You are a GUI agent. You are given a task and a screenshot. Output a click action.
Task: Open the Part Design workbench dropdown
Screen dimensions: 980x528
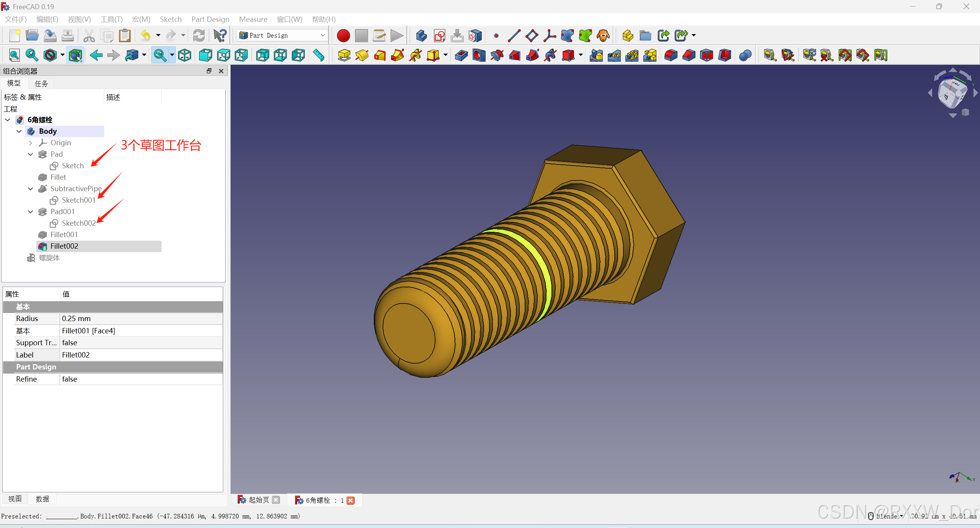pyautogui.click(x=323, y=35)
